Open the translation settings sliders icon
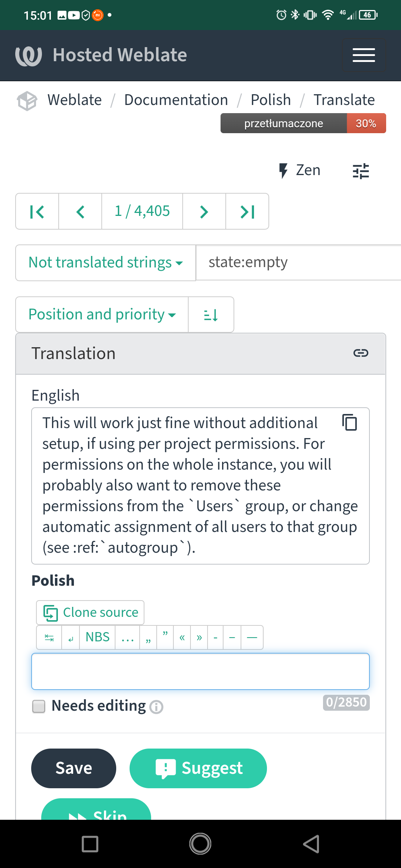The height and width of the screenshot is (868, 401). coord(361,171)
